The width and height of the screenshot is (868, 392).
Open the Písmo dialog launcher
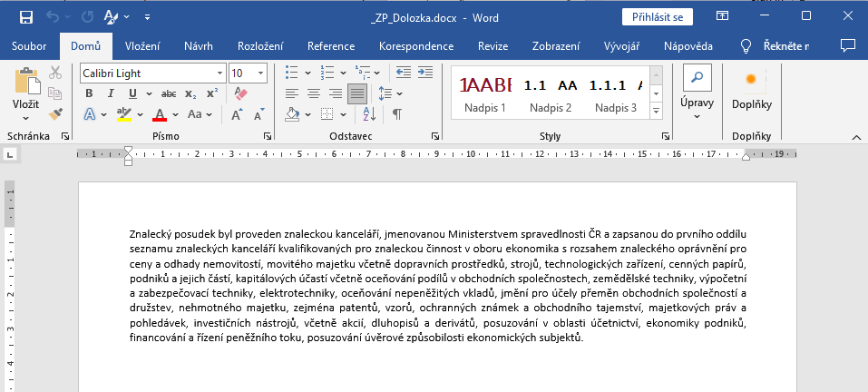tap(268, 136)
